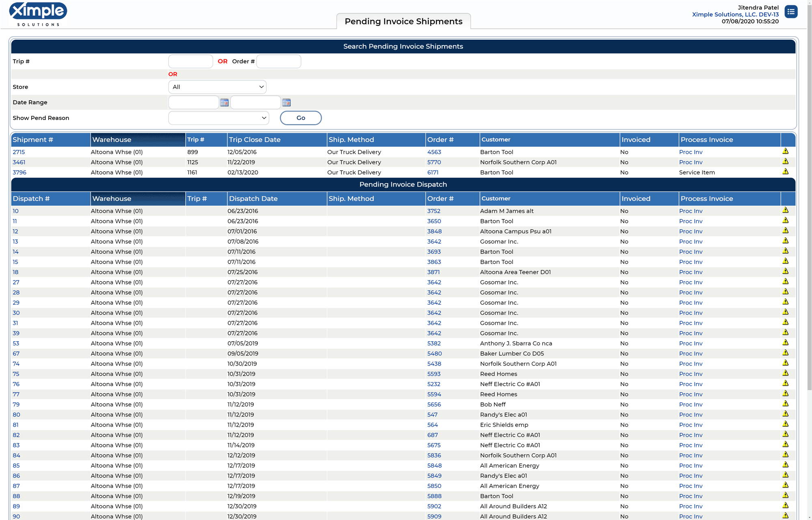Click the Ximple Solutions, LLC. DEV-13 link
The width and height of the screenshot is (812, 520).
pos(735,14)
